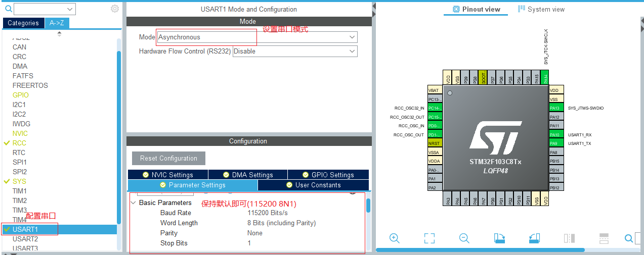The height and width of the screenshot is (255, 644).
Task: Click the Word Length value 8 Bits
Action: (281, 223)
